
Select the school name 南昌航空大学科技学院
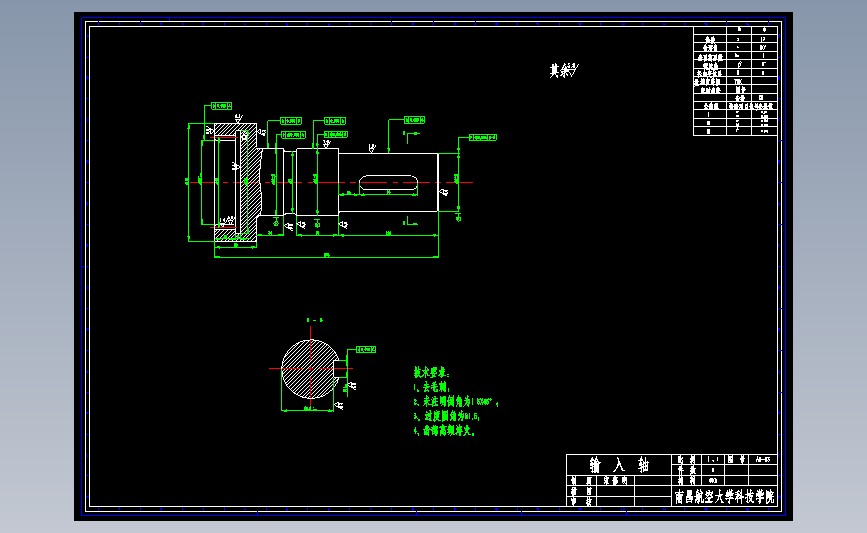[x=724, y=497]
